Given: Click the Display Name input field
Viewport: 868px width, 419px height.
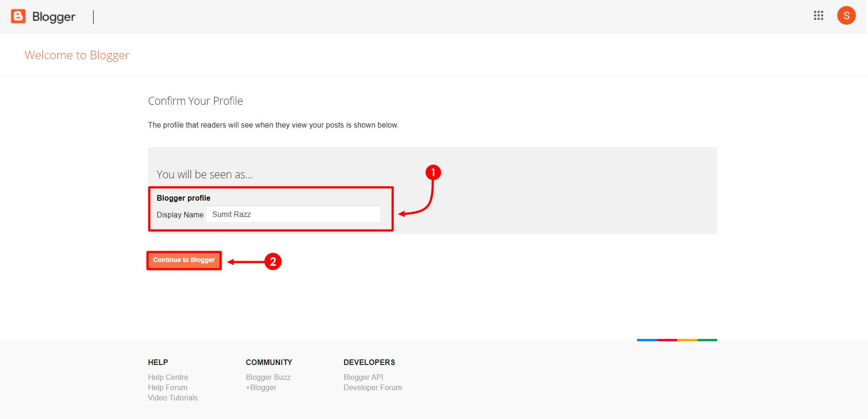Looking at the screenshot, I should tap(293, 214).
